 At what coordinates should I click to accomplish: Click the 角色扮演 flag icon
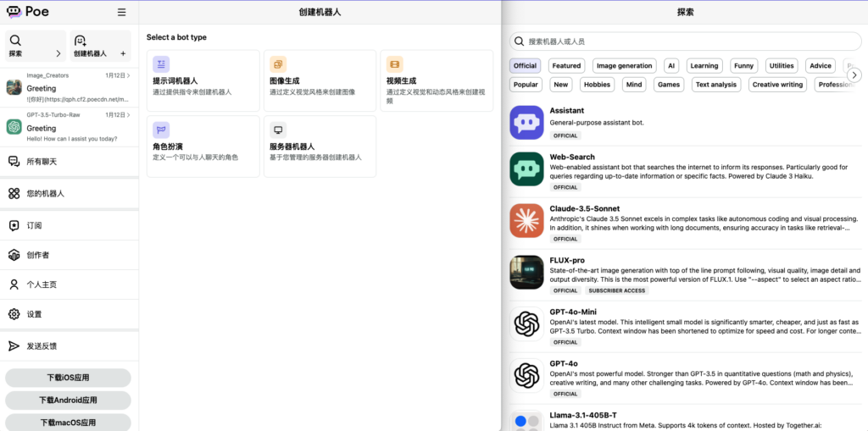point(161,130)
